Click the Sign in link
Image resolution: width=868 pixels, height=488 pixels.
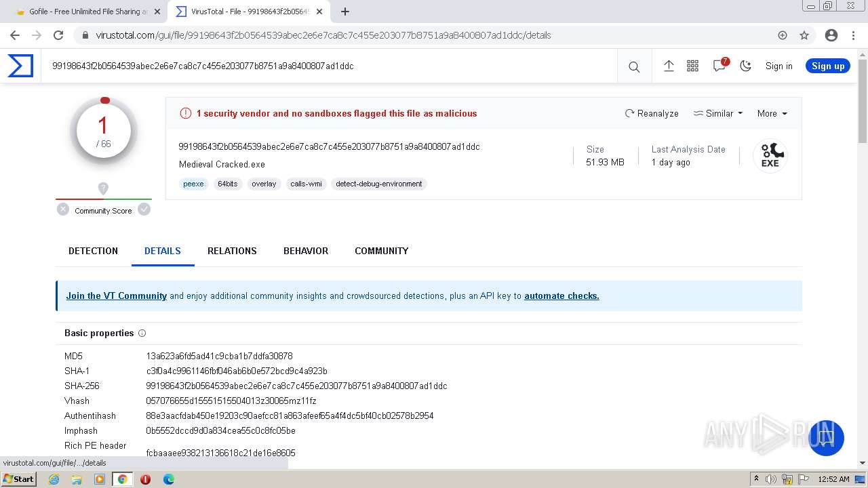[778, 66]
